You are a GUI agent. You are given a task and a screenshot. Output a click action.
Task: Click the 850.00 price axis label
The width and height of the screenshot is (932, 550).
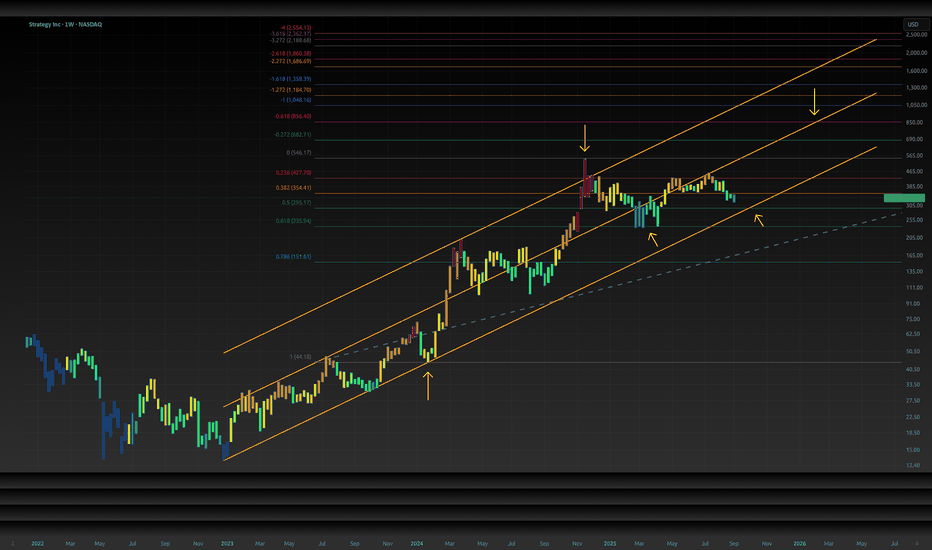(914, 122)
